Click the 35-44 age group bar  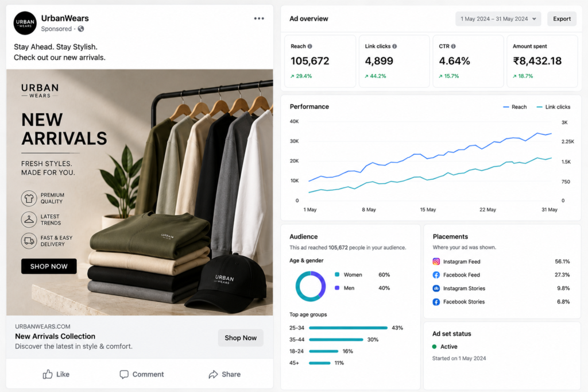(336, 340)
